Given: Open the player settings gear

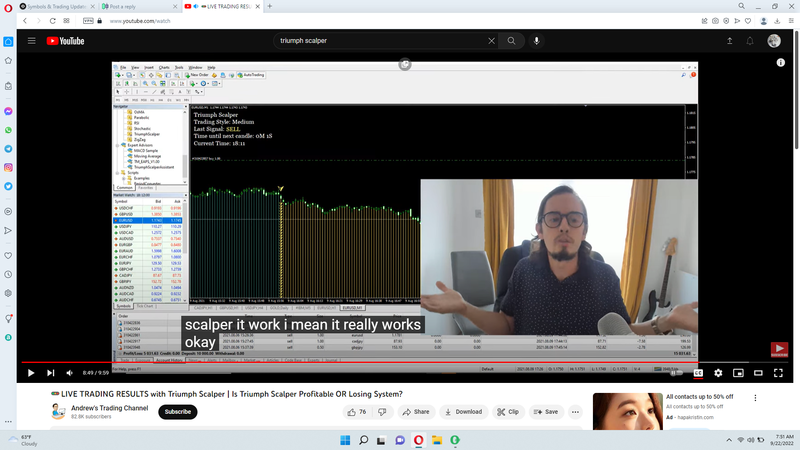Looking at the screenshot, I should coord(718,373).
